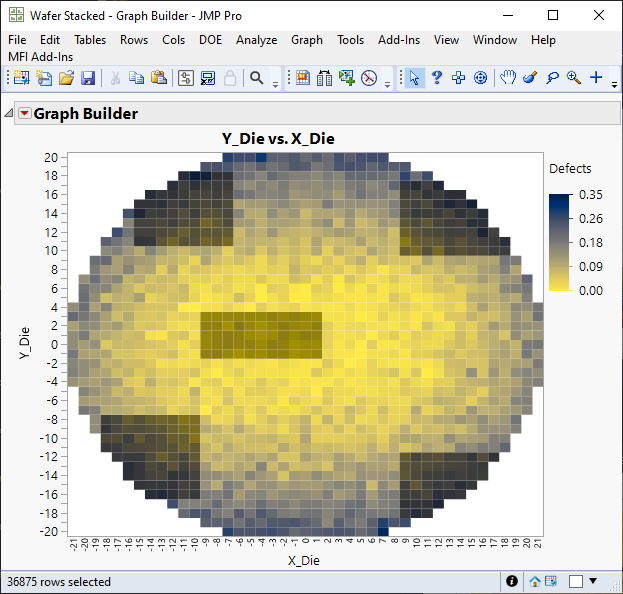Screen dimensions: 623x594
Task: Expand the graph toolbar overflow arrow
Action: coord(387,84)
